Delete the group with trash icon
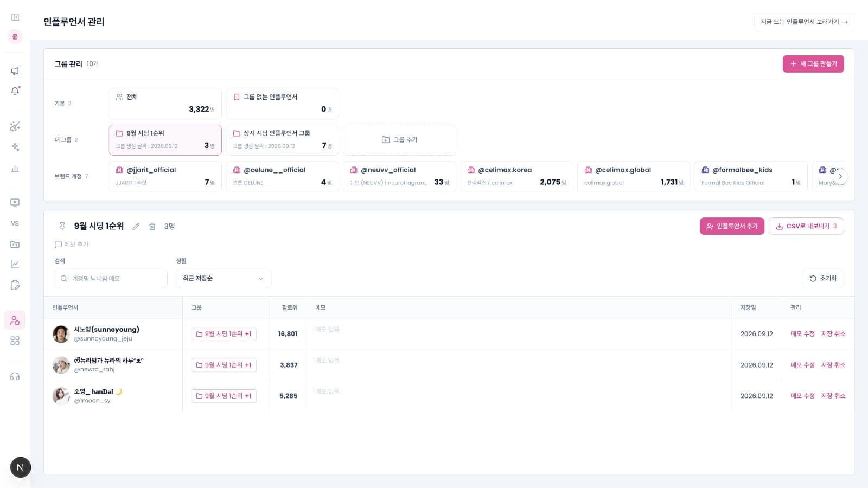 pos(152,226)
